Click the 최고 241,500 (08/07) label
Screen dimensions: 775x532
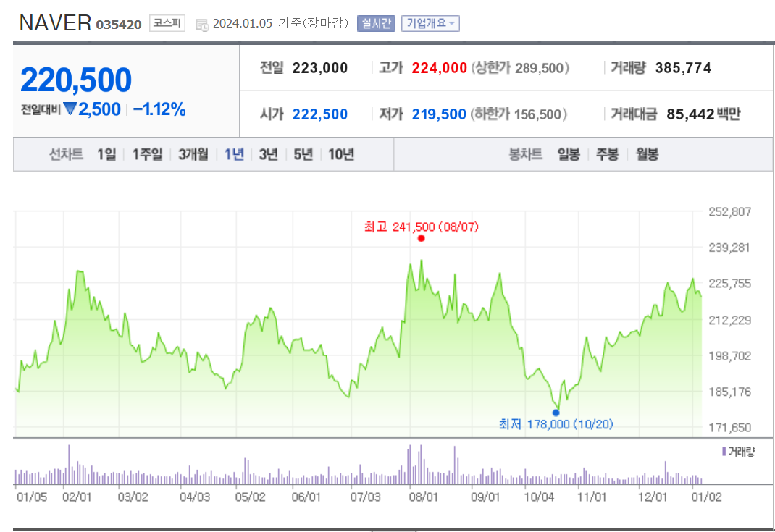point(422,227)
